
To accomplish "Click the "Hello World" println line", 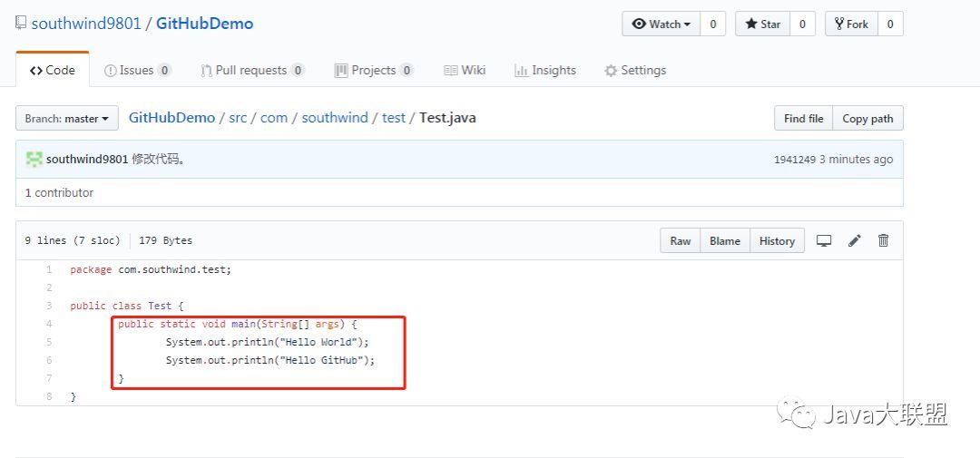I will [268, 342].
